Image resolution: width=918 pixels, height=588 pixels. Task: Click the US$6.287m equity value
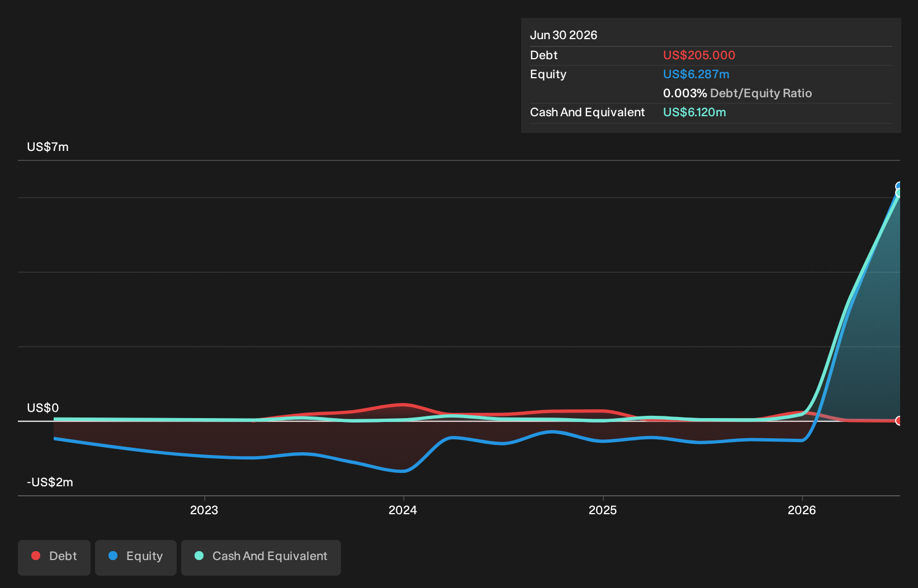[696, 74]
